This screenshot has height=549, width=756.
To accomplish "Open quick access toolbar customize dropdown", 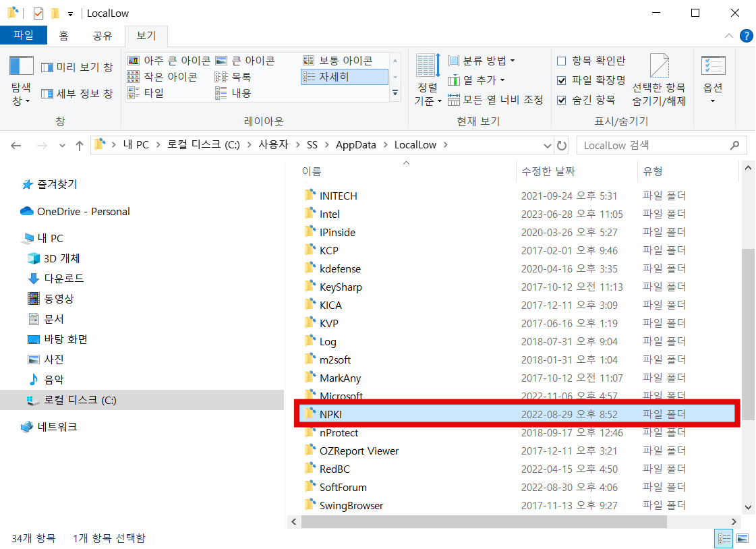I will (x=70, y=14).
